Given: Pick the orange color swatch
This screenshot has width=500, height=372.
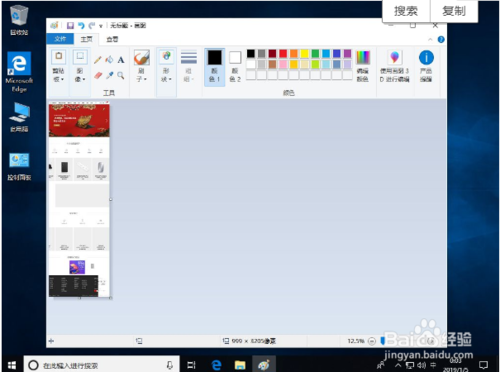Looking at the screenshot, I should [x=294, y=53].
